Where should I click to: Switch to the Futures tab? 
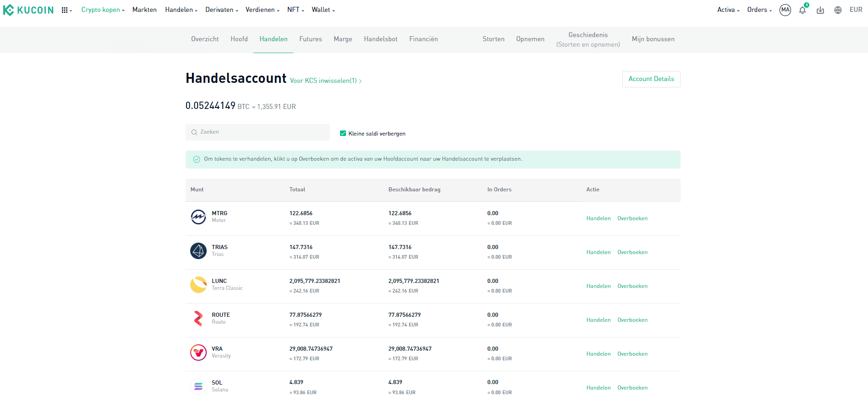[x=310, y=39]
